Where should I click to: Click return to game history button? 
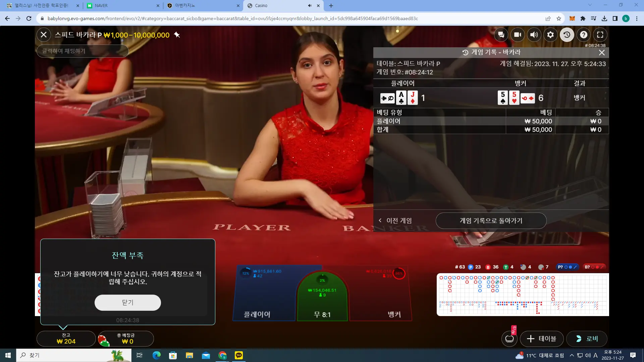(x=491, y=221)
